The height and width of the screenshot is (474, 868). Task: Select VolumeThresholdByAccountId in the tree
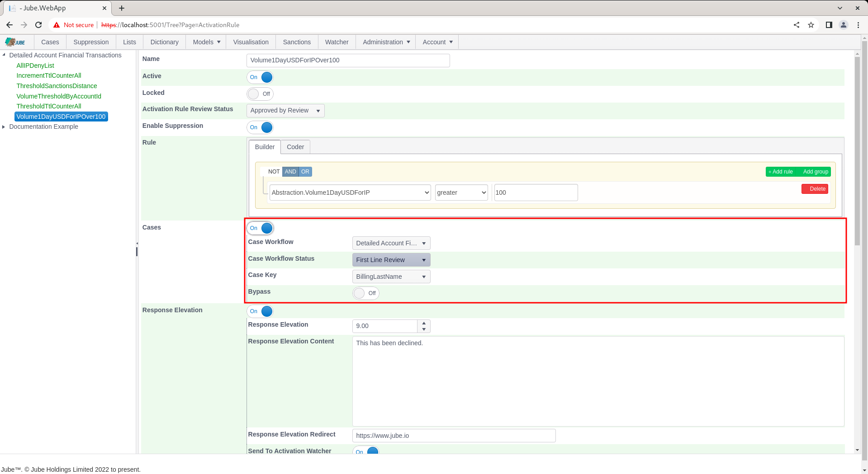(x=59, y=96)
